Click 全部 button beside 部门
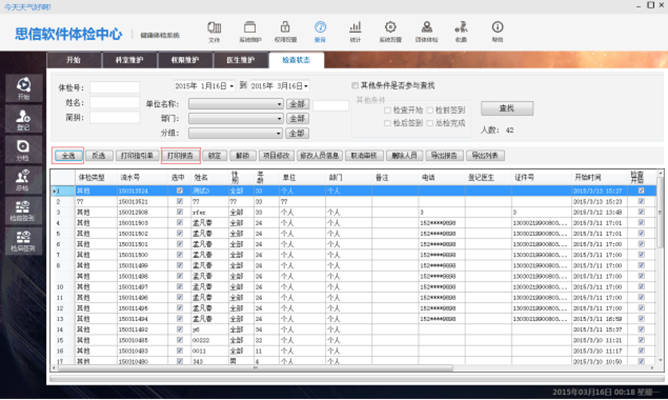 (297, 118)
